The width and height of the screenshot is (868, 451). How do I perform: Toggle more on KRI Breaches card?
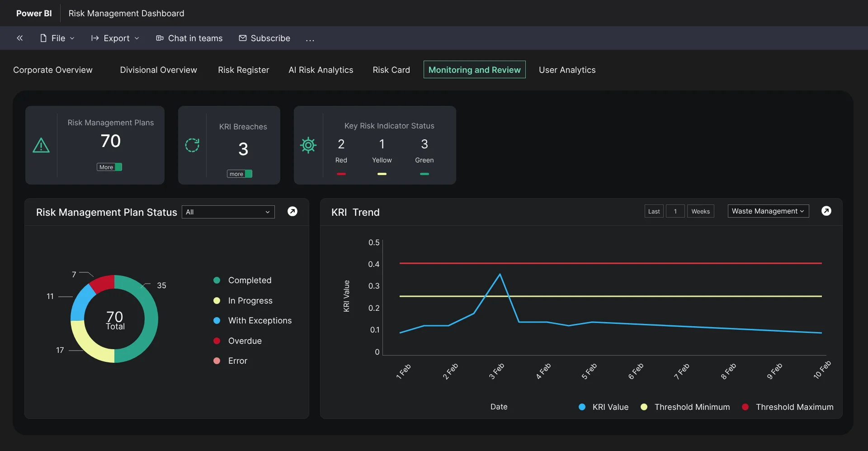240,174
